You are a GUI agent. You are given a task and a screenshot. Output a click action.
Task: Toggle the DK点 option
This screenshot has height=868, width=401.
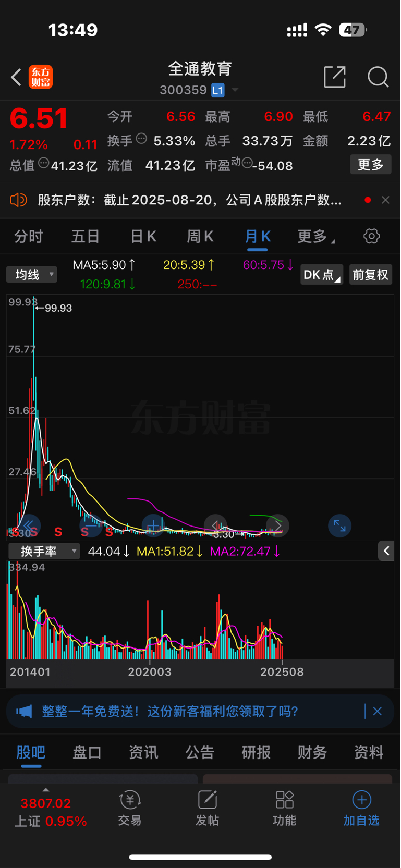point(322,275)
